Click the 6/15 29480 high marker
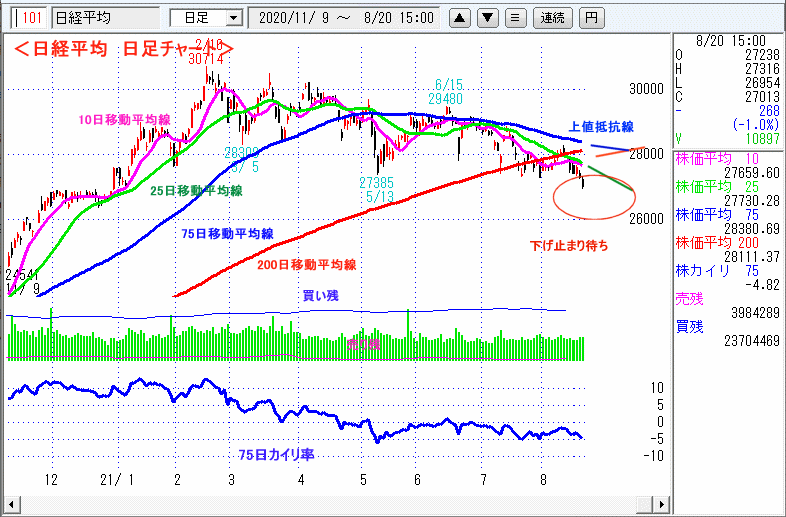Screen dimensions: 786x517 click(447, 92)
